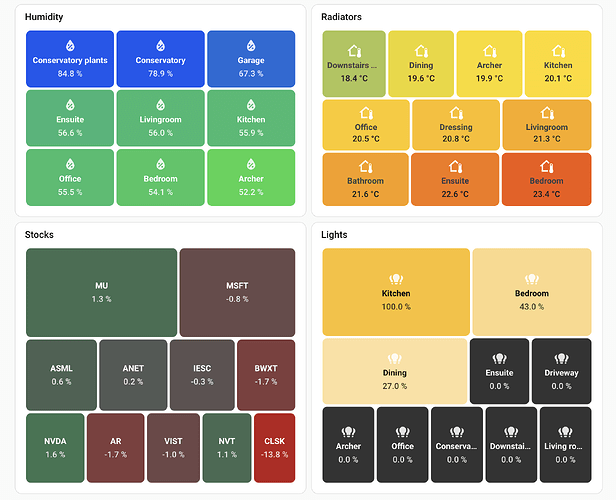Click the Downstairs radiator icon

click(x=354, y=50)
